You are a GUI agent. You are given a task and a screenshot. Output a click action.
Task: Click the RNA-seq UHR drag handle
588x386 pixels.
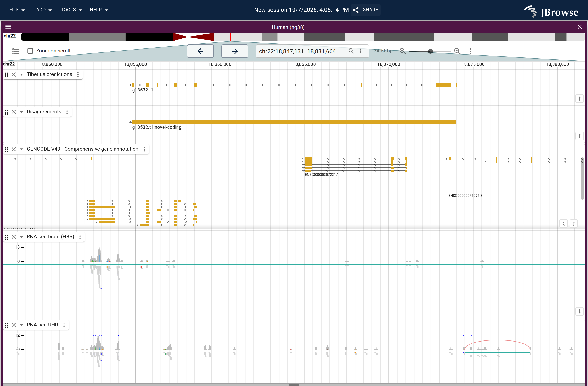tap(7, 325)
